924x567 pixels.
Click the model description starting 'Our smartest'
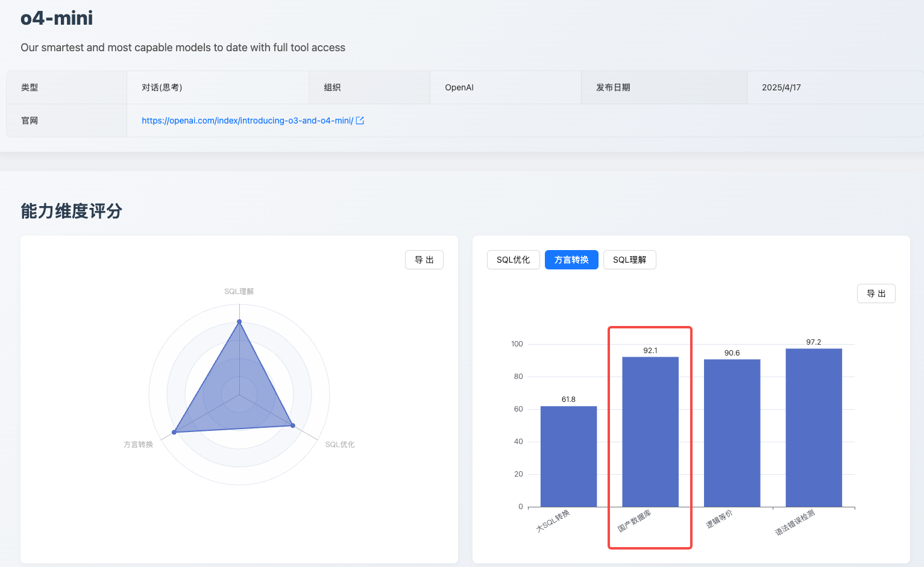pos(183,48)
